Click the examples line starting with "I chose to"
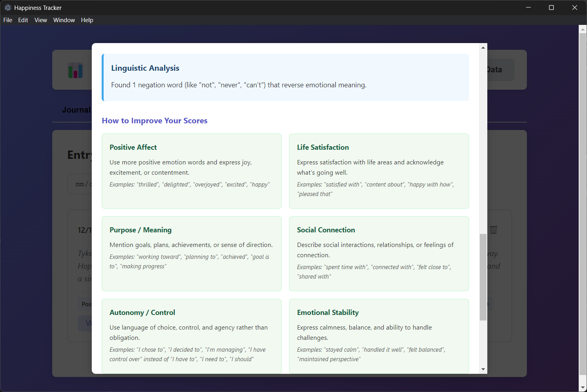This screenshot has width=587, height=392. (187, 354)
